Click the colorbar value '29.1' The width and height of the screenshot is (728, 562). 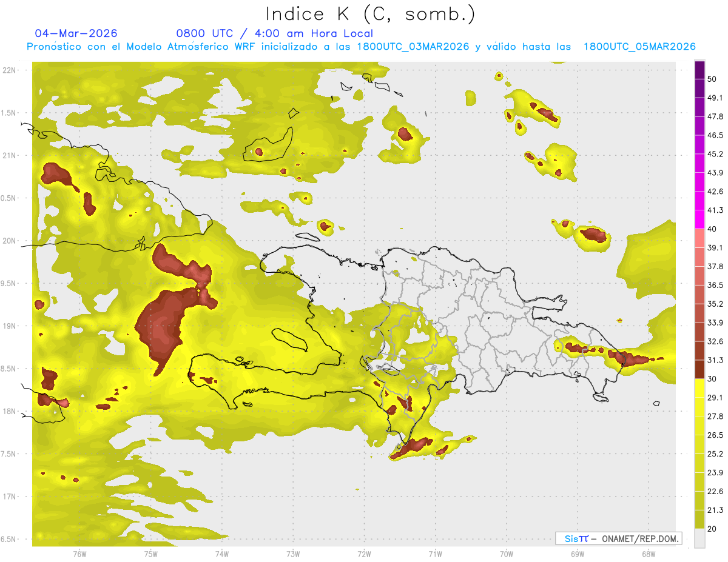[715, 398]
